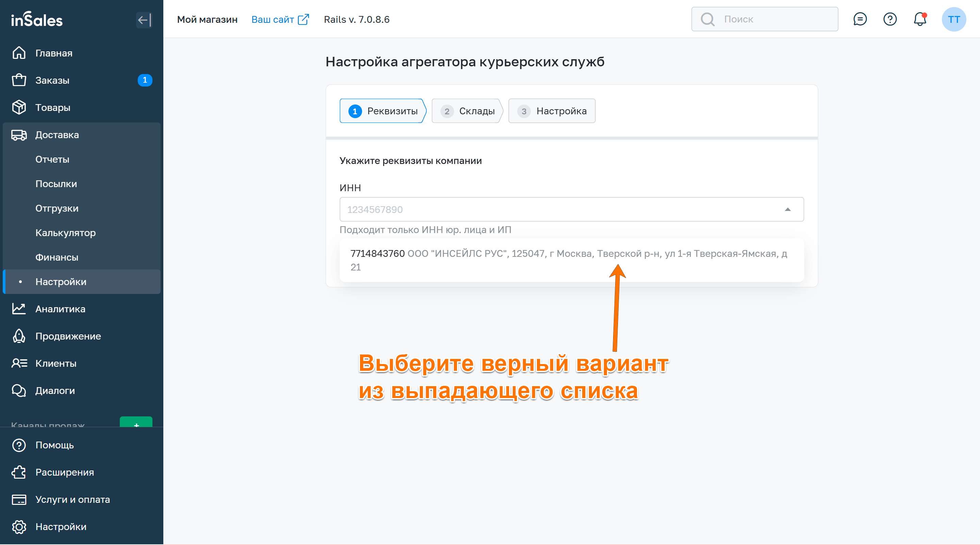Click the inSales logo
The image size is (980, 545).
[x=36, y=20]
